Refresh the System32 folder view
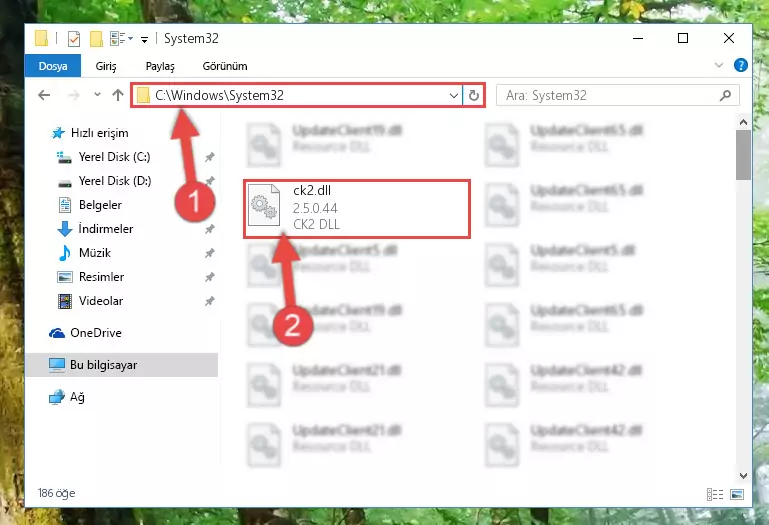This screenshot has height=525, width=769. [x=473, y=95]
